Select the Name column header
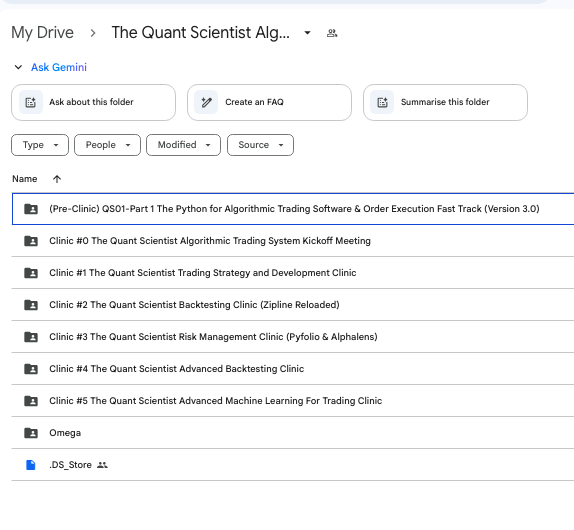The image size is (574, 530). pyautogui.click(x=25, y=179)
